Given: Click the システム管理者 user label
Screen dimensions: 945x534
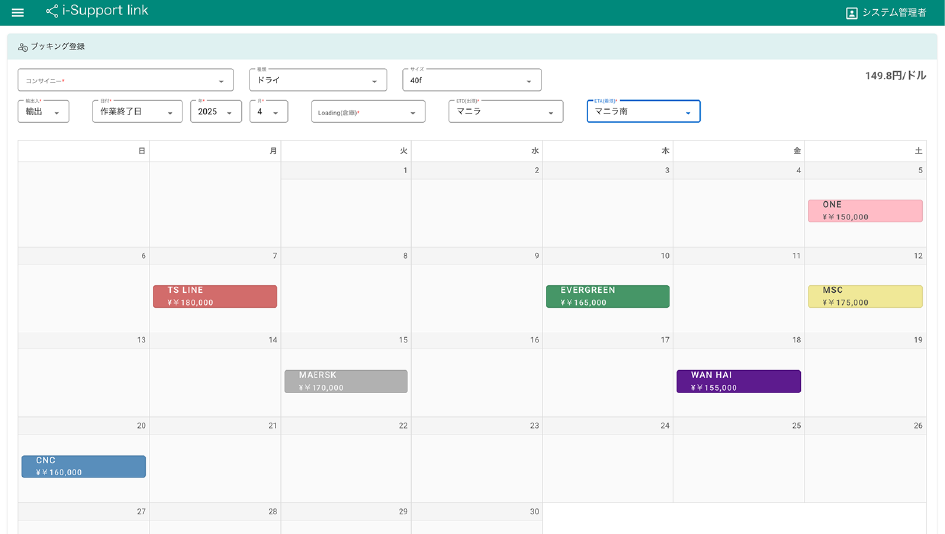Looking at the screenshot, I should click(894, 13).
